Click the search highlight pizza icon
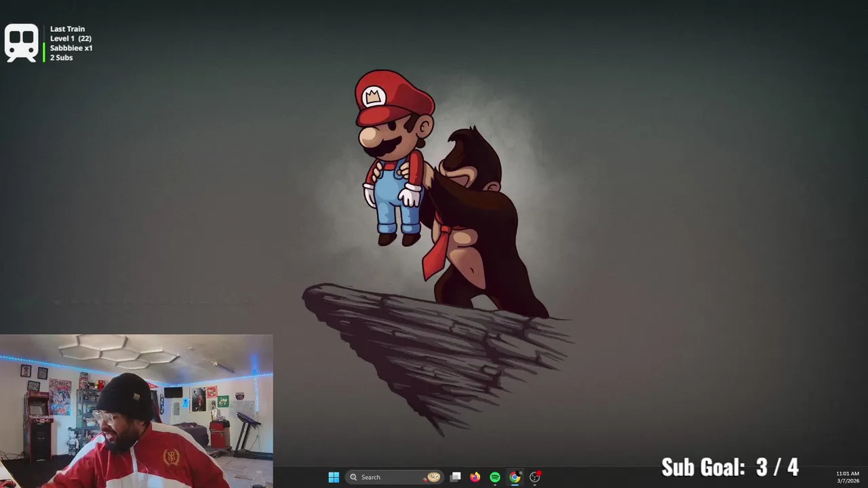 [433, 477]
